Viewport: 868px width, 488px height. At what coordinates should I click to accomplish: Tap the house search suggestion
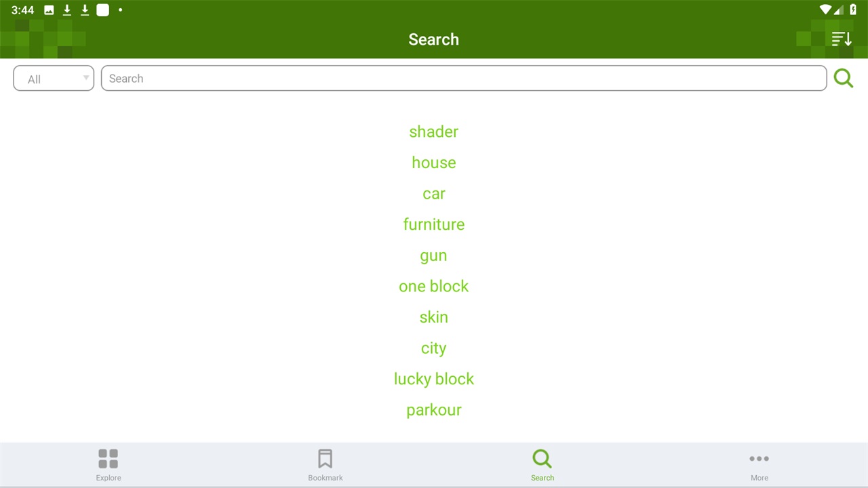click(x=434, y=163)
